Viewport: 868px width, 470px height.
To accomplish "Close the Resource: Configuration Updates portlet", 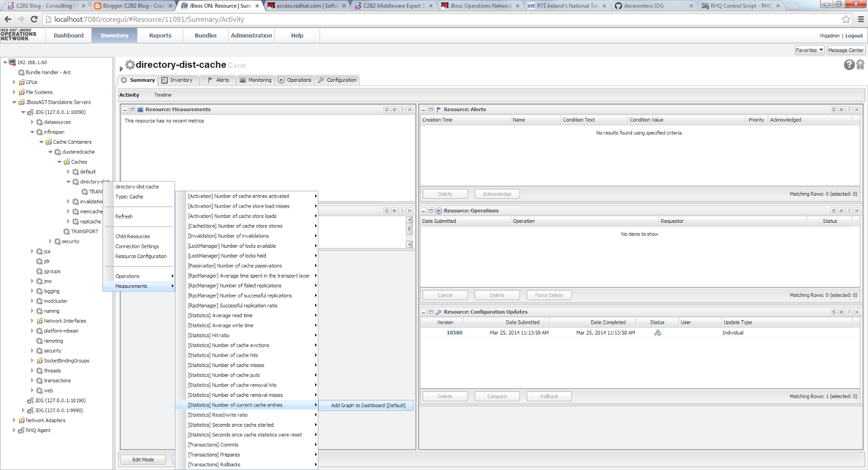I will [x=857, y=312].
